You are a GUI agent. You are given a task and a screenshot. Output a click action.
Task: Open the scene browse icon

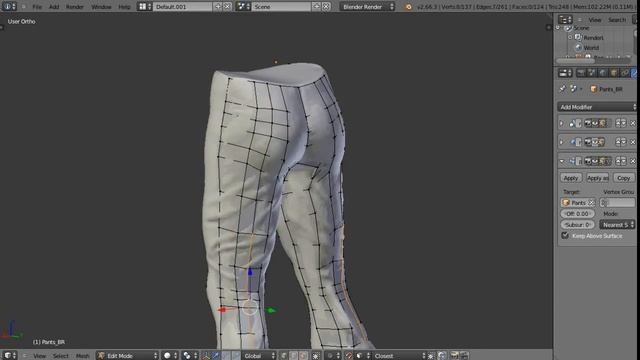tap(243, 7)
